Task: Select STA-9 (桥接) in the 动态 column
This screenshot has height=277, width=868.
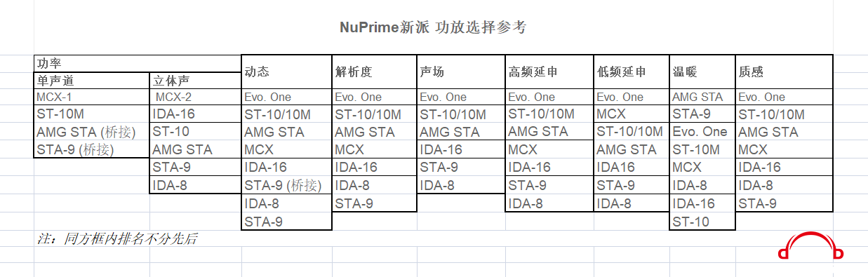Action: [x=286, y=185]
